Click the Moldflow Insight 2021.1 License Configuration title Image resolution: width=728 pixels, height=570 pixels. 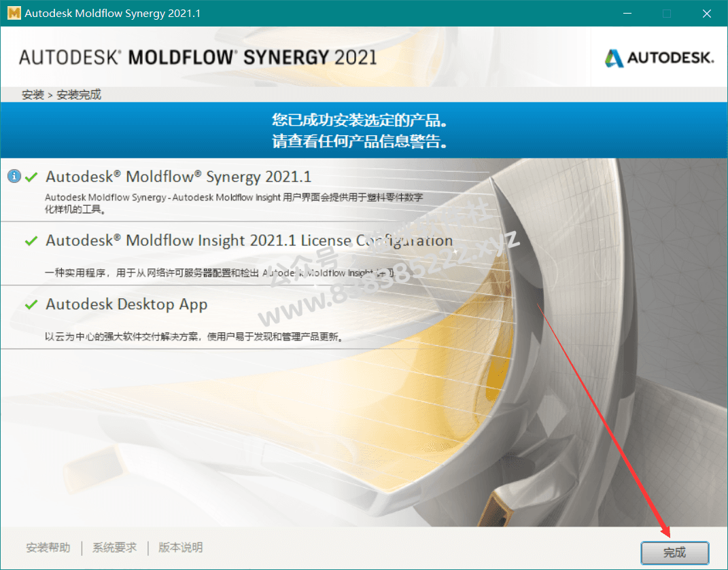coord(249,241)
